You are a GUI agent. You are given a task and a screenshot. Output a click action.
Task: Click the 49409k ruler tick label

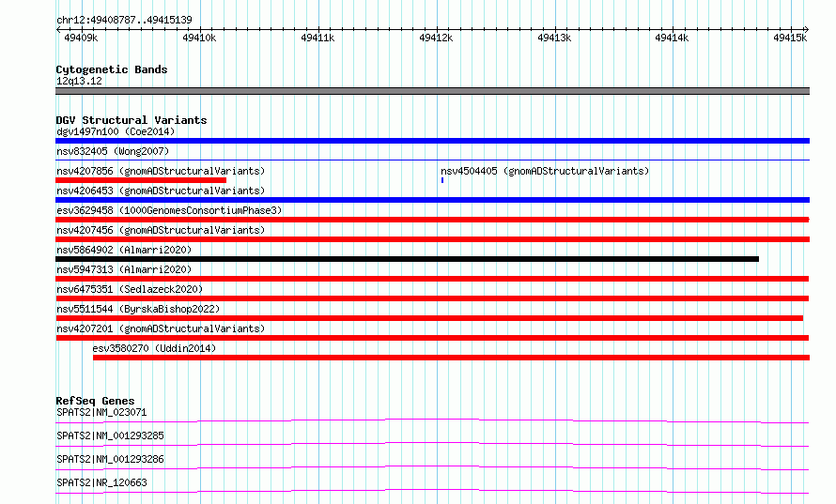81,38
